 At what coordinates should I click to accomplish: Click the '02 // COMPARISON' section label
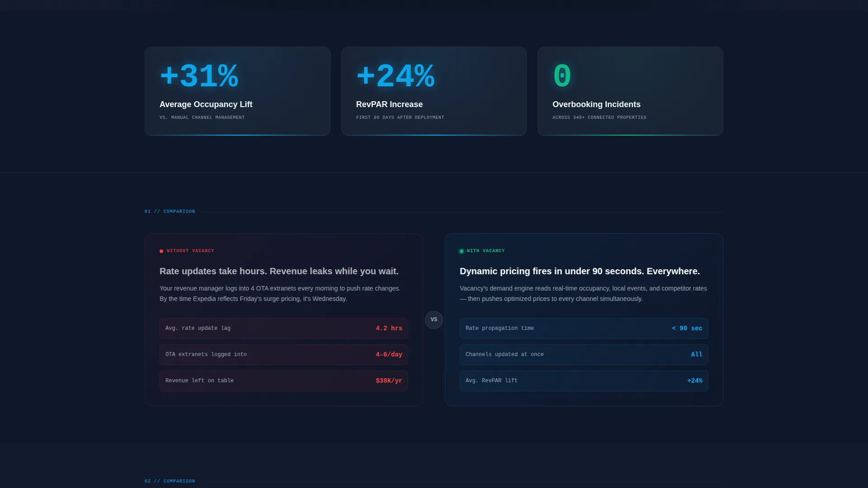[170, 481]
